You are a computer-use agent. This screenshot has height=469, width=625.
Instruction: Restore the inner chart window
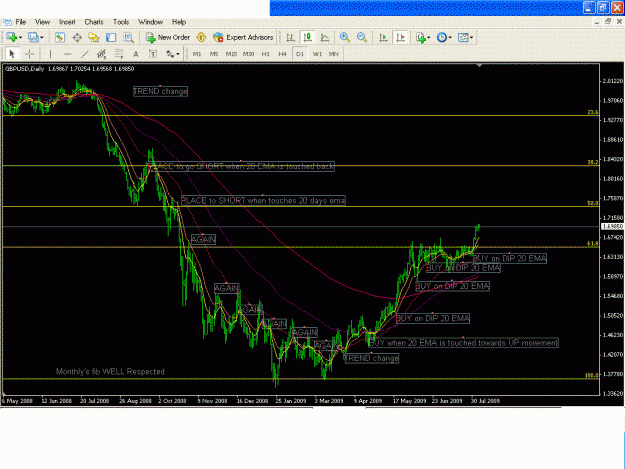pos(608,22)
